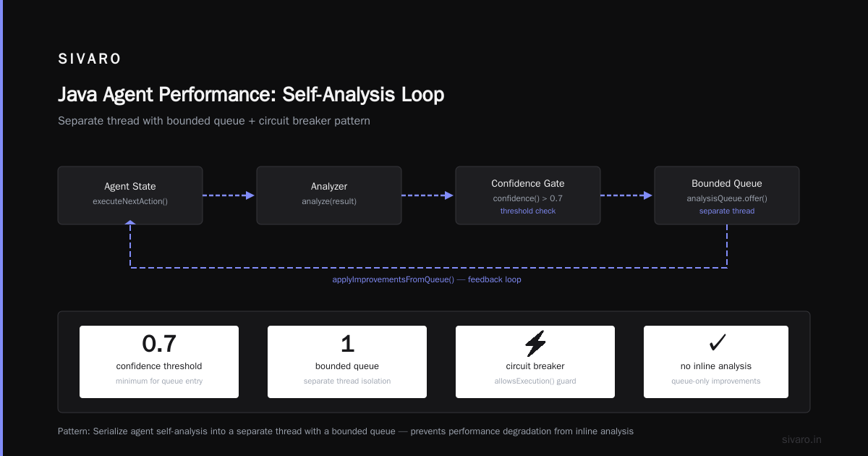The width and height of the screenshot is (868, 456).
Task: Click the checkmark icon above no inline analysis
Action: click(x=716, y=343)
